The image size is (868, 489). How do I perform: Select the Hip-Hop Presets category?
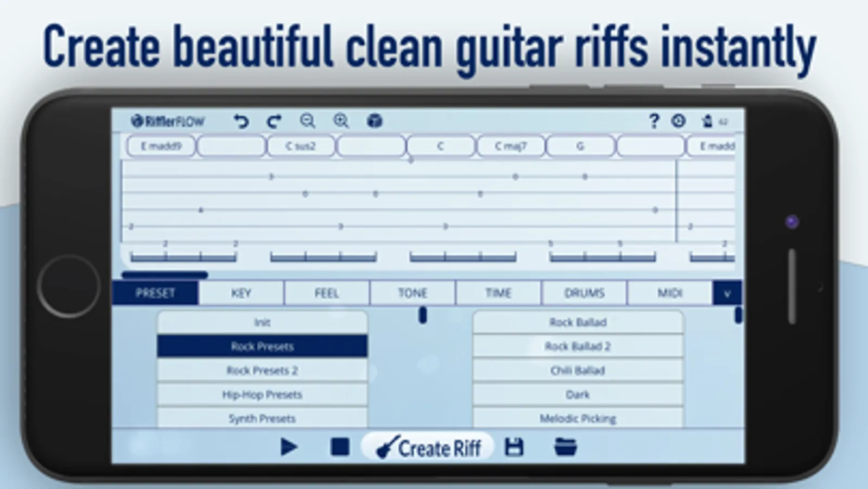[262, 394]
